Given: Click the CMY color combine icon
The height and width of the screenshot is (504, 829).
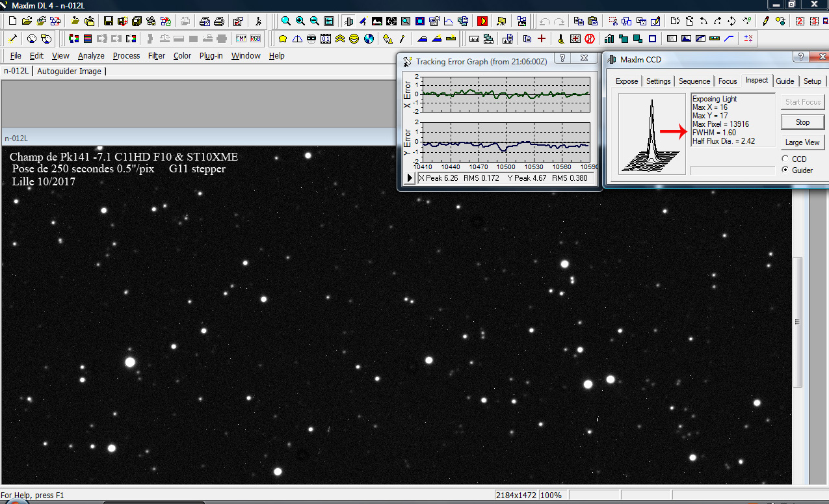Looking at the screenshot, I should click(x=241, y=38).
